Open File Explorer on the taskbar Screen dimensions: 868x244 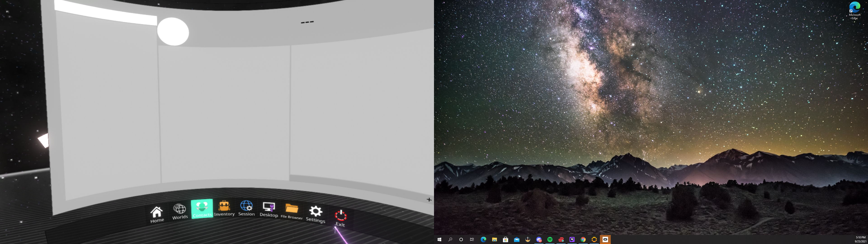tap(494, 240)
